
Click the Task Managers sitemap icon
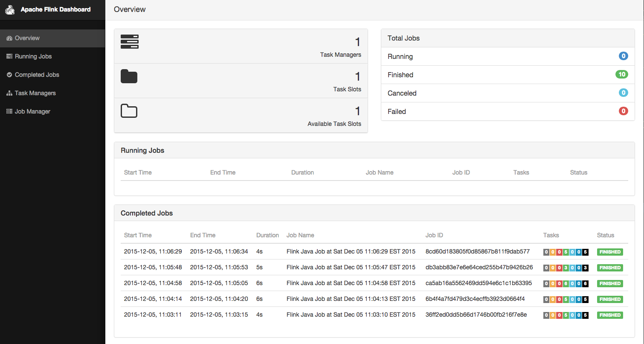9,93
